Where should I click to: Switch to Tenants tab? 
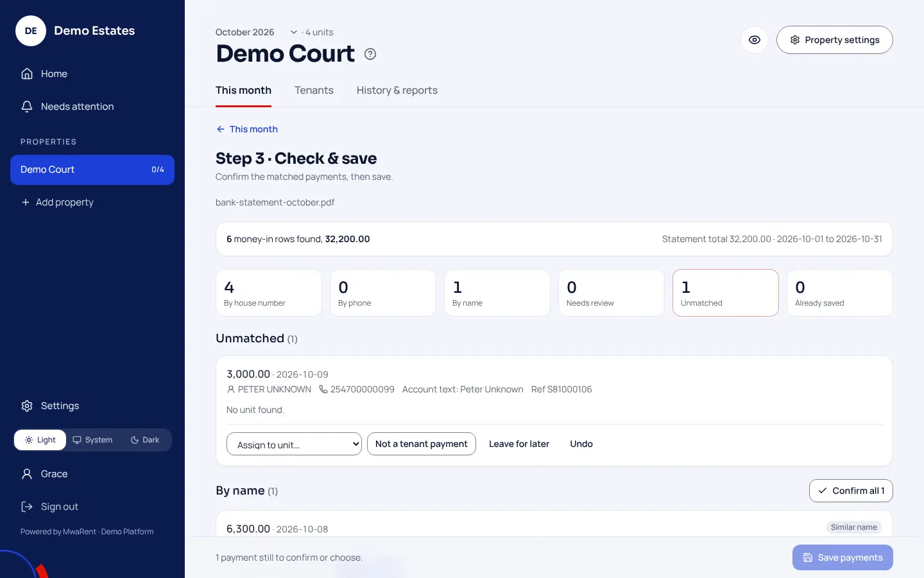pyautogui.click(x=314, y=91)
